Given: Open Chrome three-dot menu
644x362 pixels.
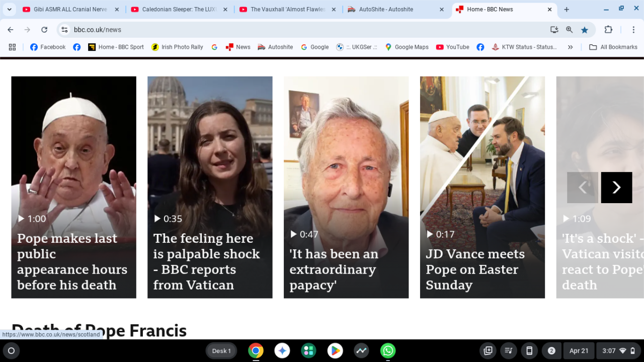Looking at the screenshot, I should [x=634, y=30].
